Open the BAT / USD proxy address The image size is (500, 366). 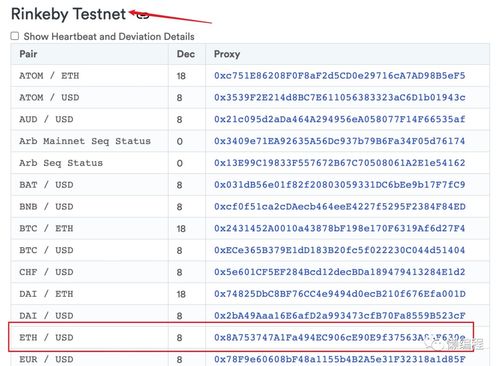pyautogui.click(x=339, y=185)
